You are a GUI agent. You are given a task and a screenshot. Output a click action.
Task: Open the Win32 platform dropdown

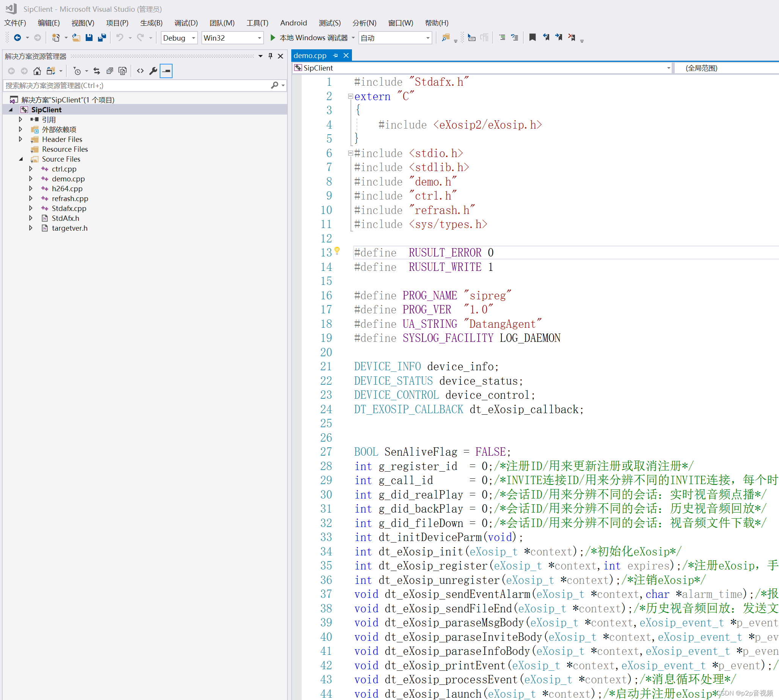(259, 38)
